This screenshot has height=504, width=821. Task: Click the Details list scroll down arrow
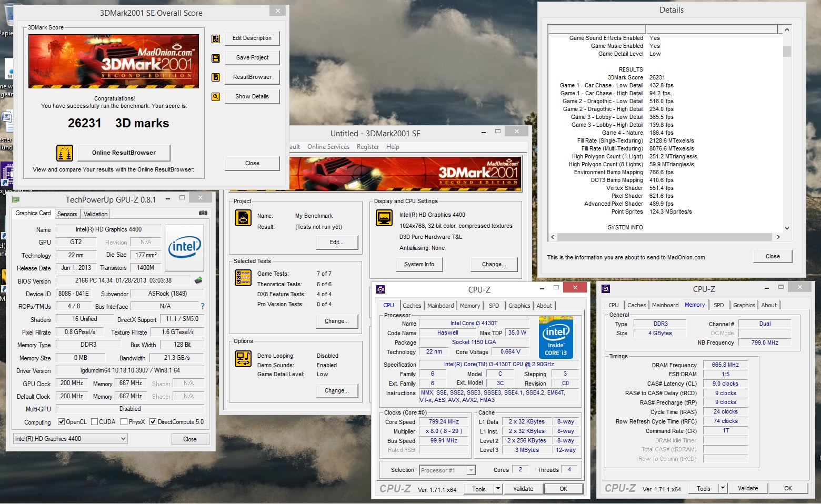coord(787,228)
